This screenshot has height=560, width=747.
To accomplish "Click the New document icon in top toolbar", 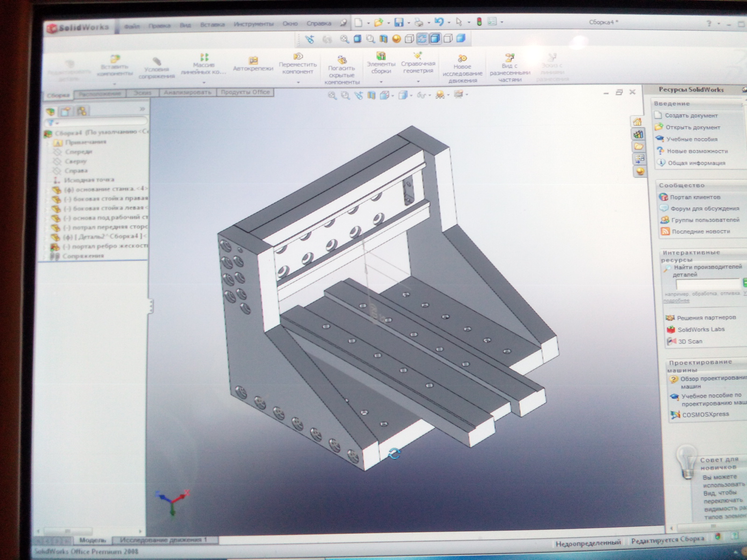I will [x=358, y=22].
